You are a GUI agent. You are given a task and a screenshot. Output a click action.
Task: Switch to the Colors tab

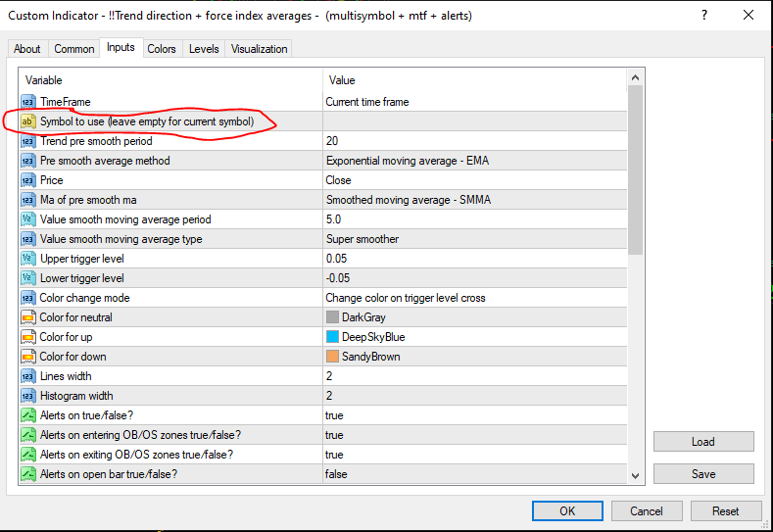162,49
